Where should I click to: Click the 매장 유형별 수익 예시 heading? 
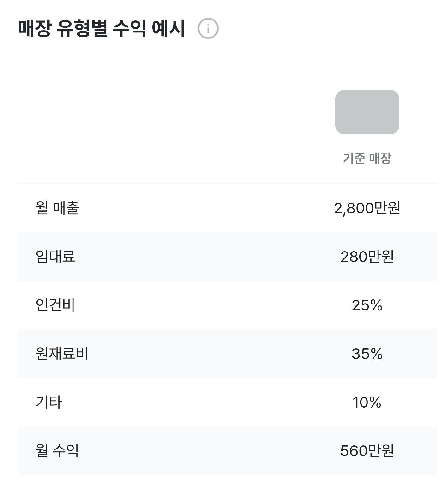101,29
